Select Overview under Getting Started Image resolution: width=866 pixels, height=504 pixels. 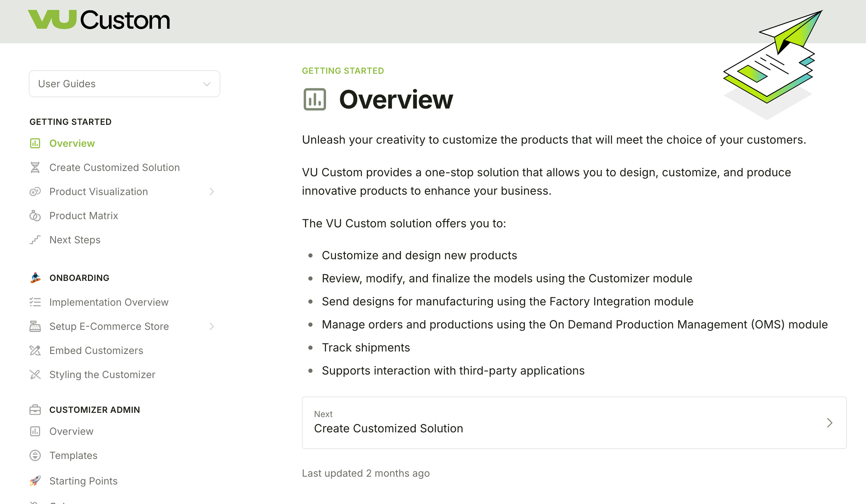72,143
